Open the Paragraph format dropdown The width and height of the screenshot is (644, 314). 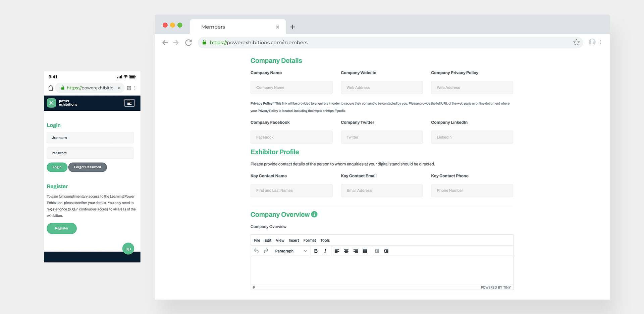point(290,251)
